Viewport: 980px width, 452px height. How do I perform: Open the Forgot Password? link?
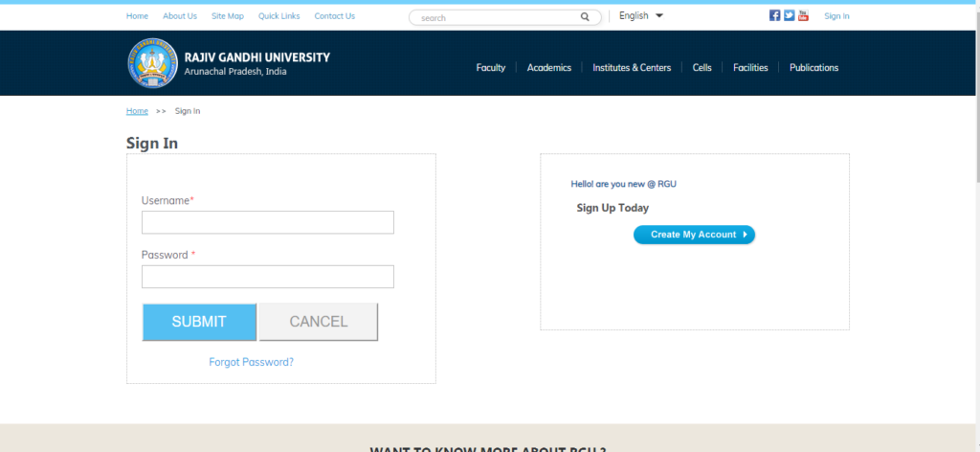(x=252, y=362)
